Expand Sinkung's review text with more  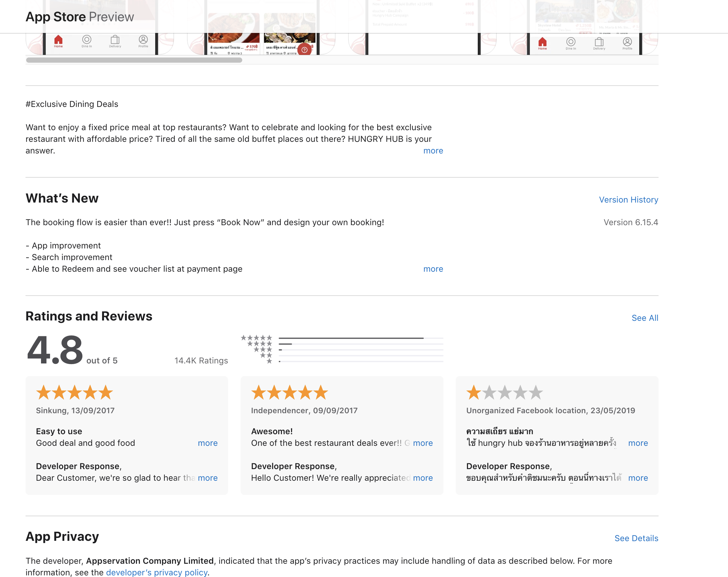[x=207, y=443]
